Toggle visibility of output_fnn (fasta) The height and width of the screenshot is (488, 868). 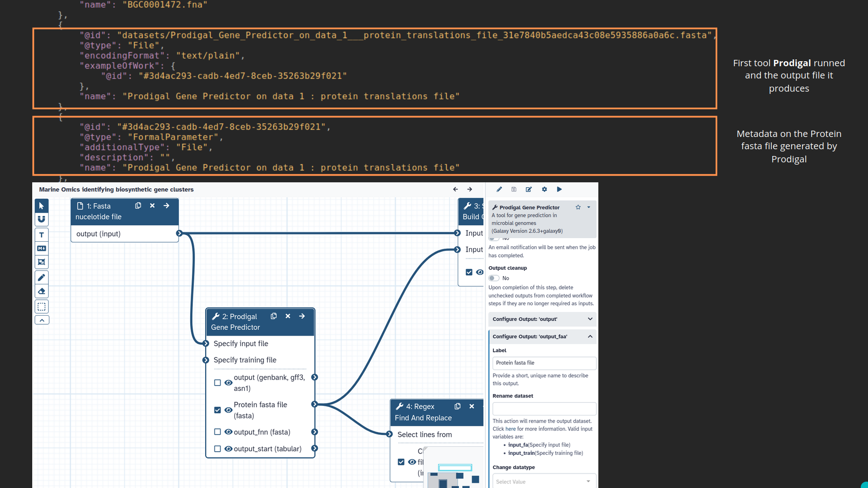pos(228,432)
